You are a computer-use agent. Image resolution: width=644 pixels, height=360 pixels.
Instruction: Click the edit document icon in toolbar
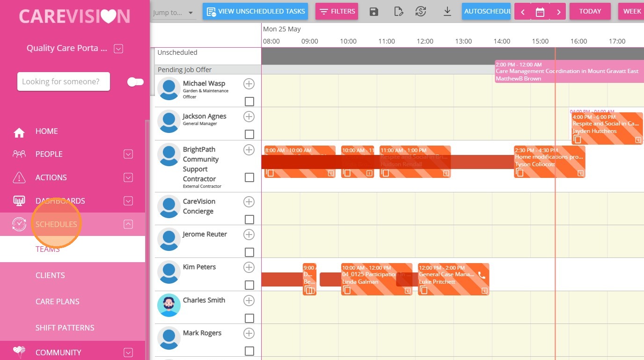point(398,12)
